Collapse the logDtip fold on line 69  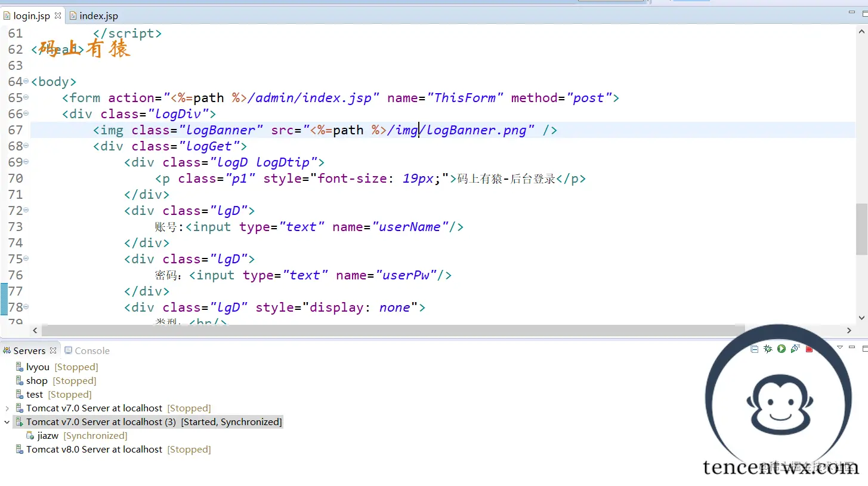pyautogui.click(x=26, y=162)
